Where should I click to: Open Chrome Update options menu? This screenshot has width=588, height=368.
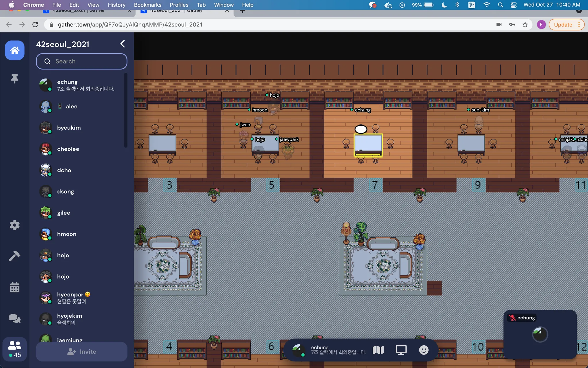click(579, 25)
